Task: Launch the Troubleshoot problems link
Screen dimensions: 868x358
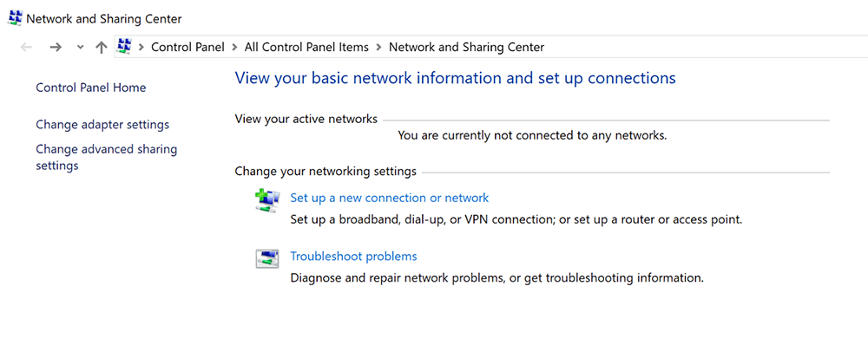Action: coord(353,257)
